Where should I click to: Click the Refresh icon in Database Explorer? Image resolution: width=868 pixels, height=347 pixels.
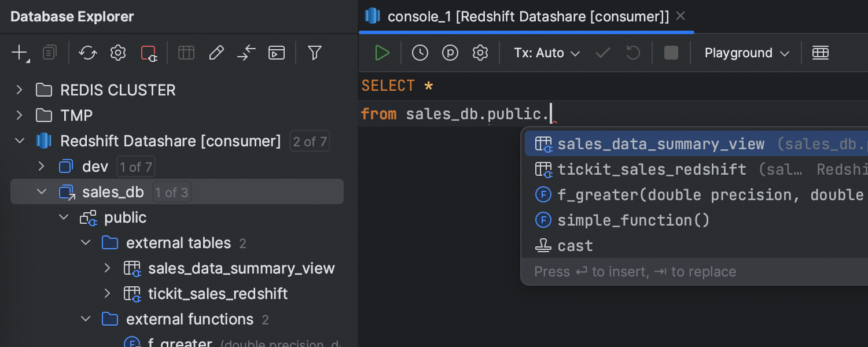click(x=88, y=53)
